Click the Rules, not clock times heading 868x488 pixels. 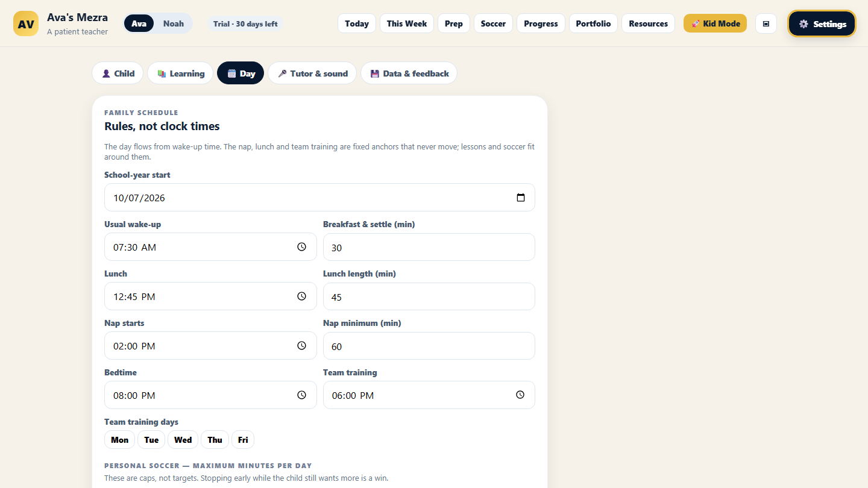[162, 126]
